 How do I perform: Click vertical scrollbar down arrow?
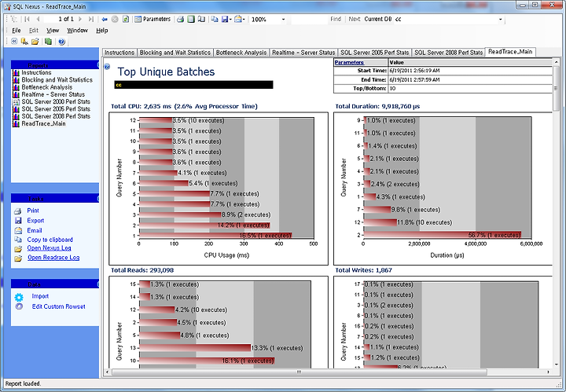557,365
